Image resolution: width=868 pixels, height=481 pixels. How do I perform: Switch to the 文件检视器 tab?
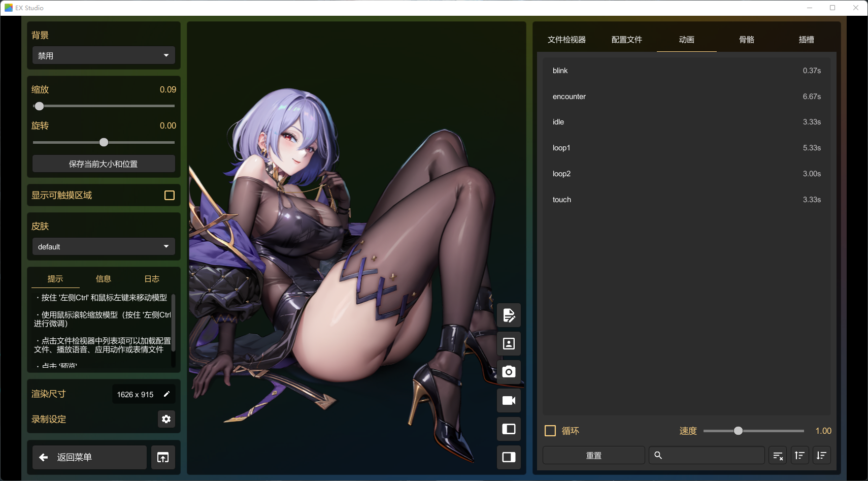point(567,40)
